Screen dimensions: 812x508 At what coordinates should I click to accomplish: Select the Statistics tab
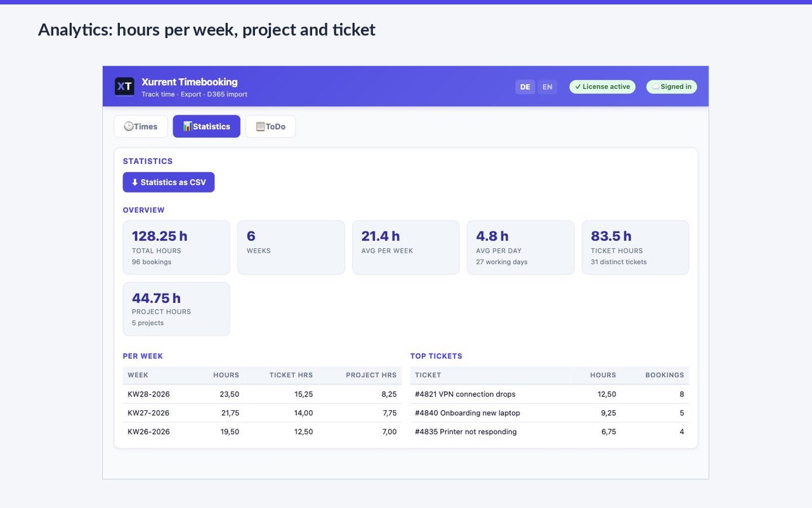coord(206,126)
